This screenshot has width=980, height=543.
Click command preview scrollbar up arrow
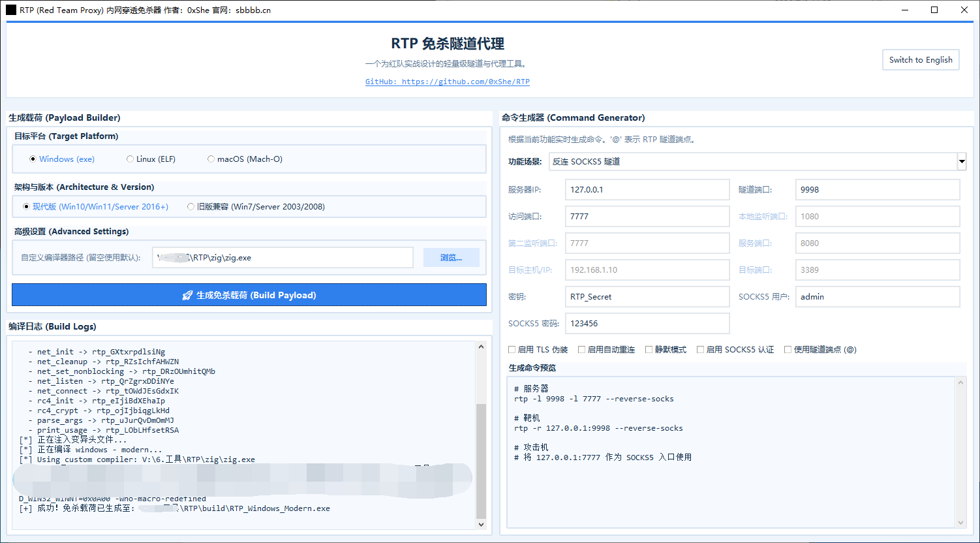tap(960, 383)
